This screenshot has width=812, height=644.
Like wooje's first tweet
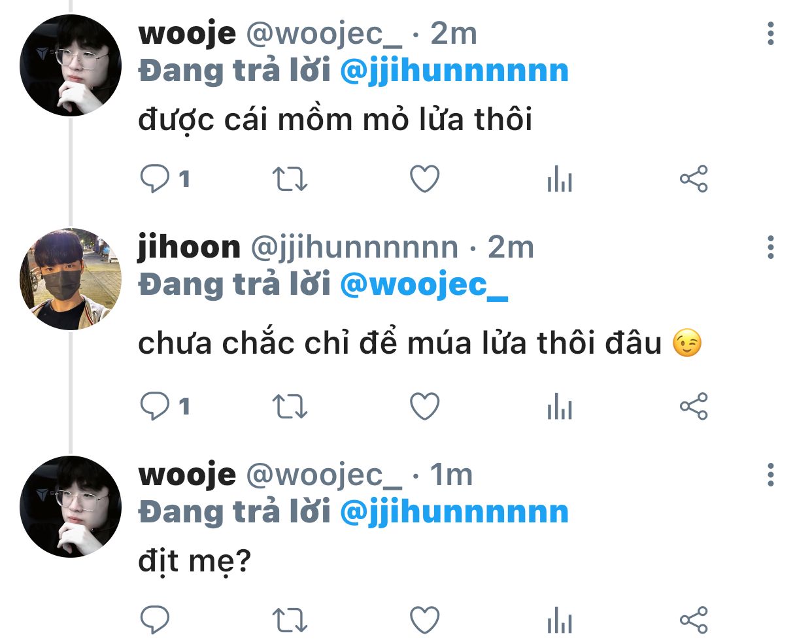tap(424, 178)
